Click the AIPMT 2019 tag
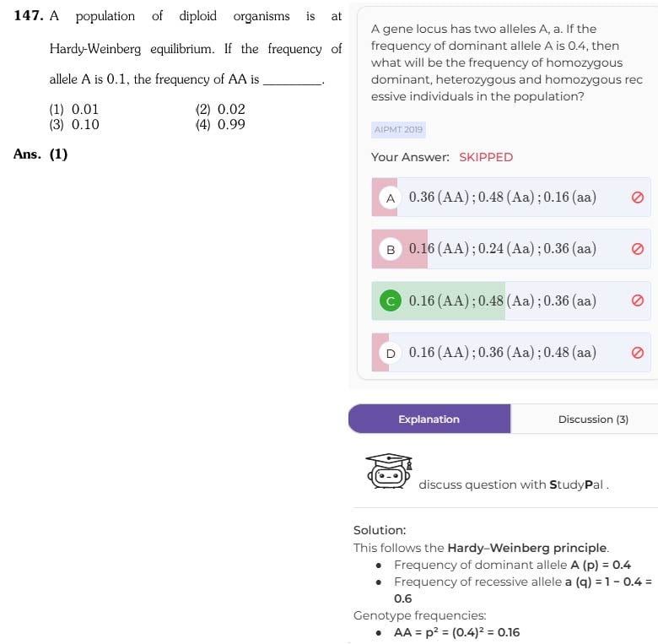 pos(398,130)
